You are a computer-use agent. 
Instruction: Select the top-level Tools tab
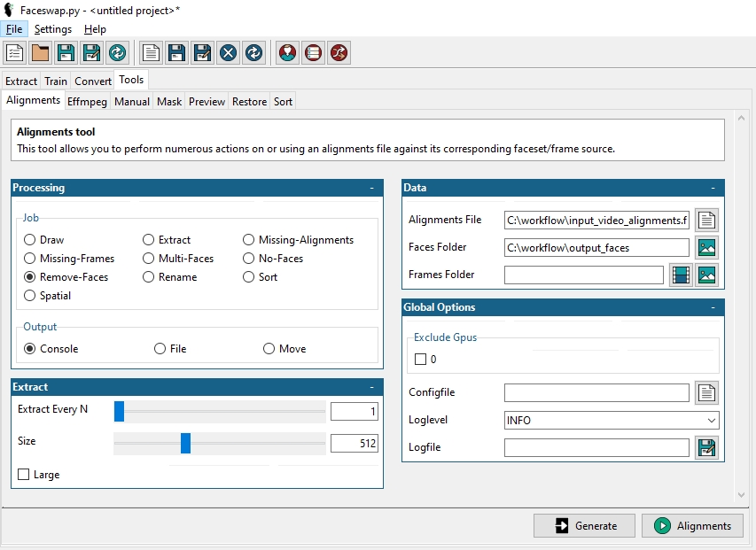click(131, 80)
